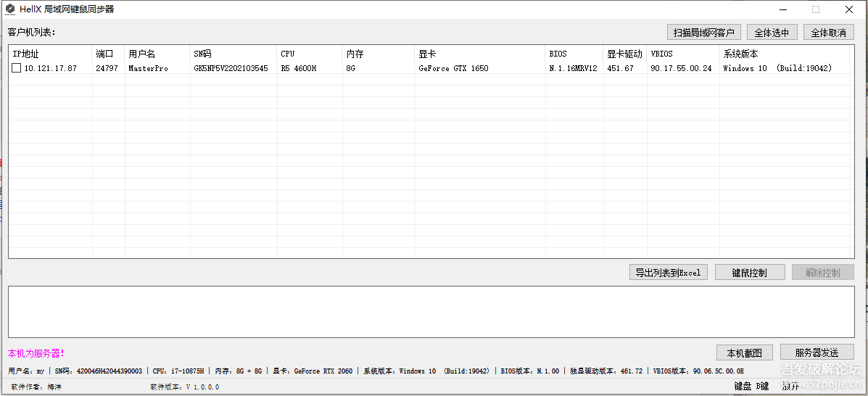
Task: Click status bar 独显驱动版本: 461.72
Action: click(x=606, y=371)
